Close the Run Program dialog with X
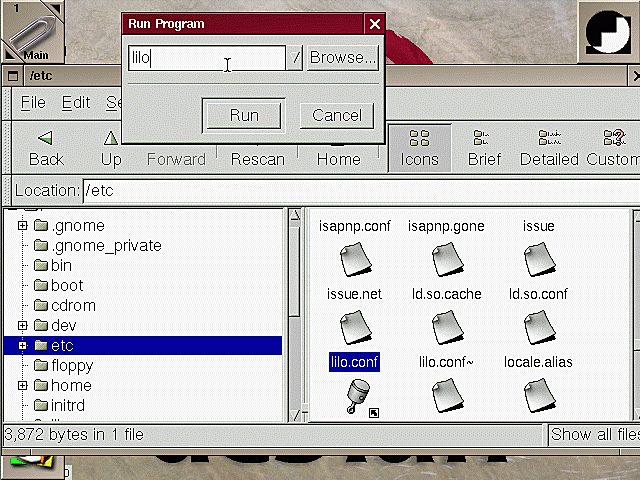 click(x=374, y=24)
